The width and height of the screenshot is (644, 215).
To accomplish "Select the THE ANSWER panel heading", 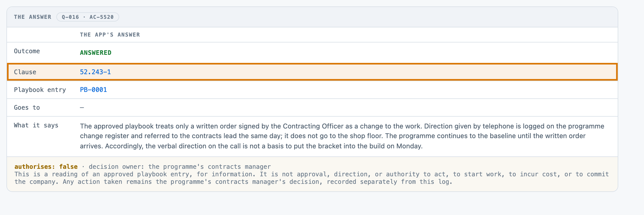I will 32,17.
